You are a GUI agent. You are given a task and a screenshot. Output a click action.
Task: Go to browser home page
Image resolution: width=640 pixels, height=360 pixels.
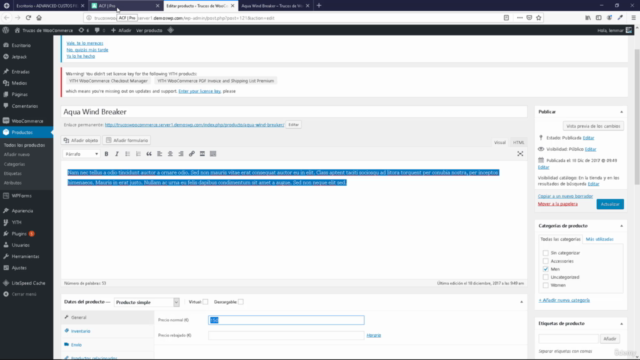pos(39,18)
